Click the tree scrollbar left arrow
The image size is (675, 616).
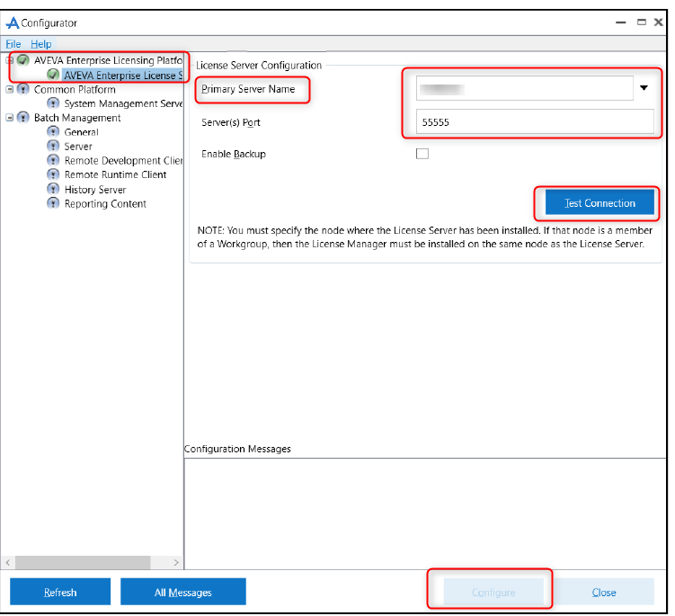8,563
